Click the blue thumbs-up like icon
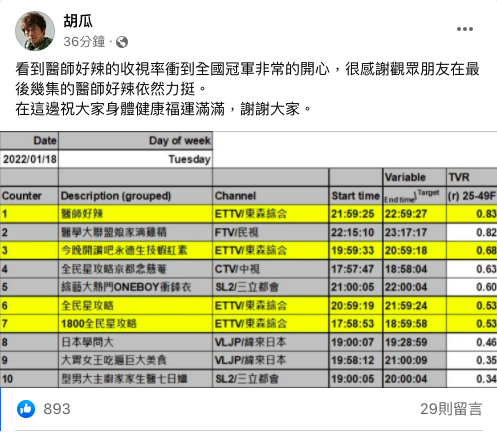The width and height of the screenshot is (497, 432). [26, 409]
